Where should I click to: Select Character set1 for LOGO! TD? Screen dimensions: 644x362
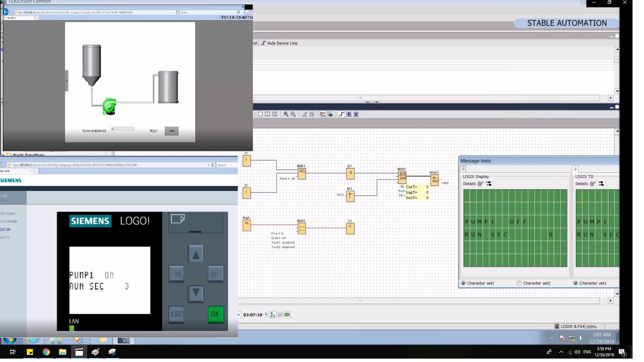[x=576, y=283]
